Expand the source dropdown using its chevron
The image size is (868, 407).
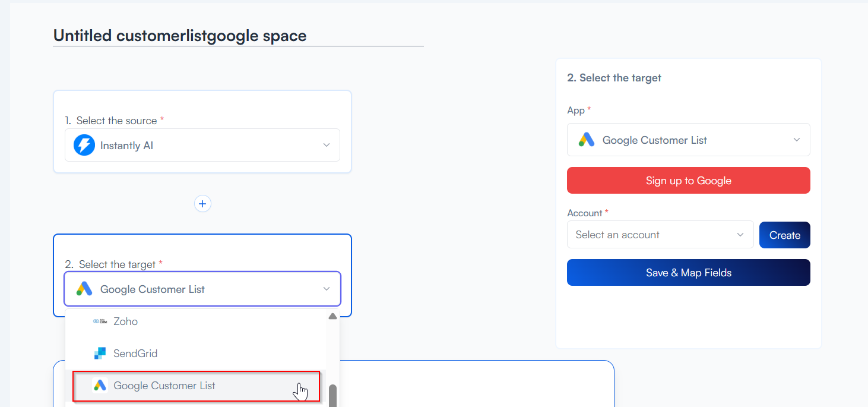point(326,145)
